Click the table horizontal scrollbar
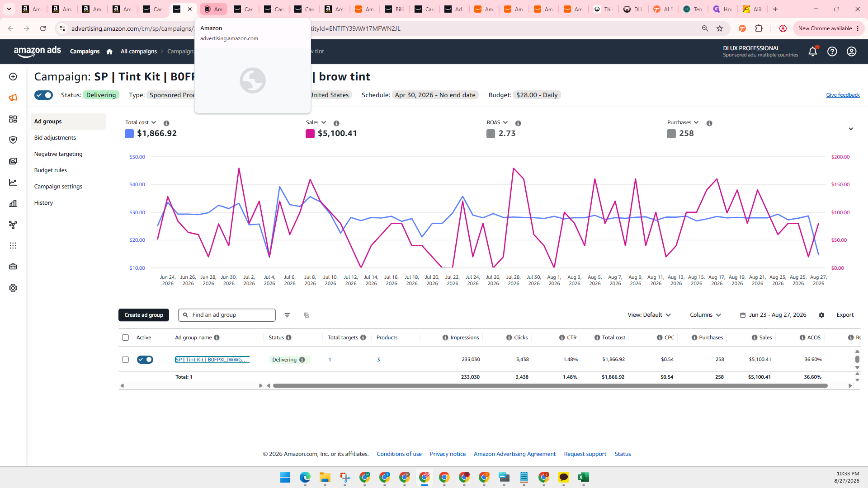 coord(550,386)
